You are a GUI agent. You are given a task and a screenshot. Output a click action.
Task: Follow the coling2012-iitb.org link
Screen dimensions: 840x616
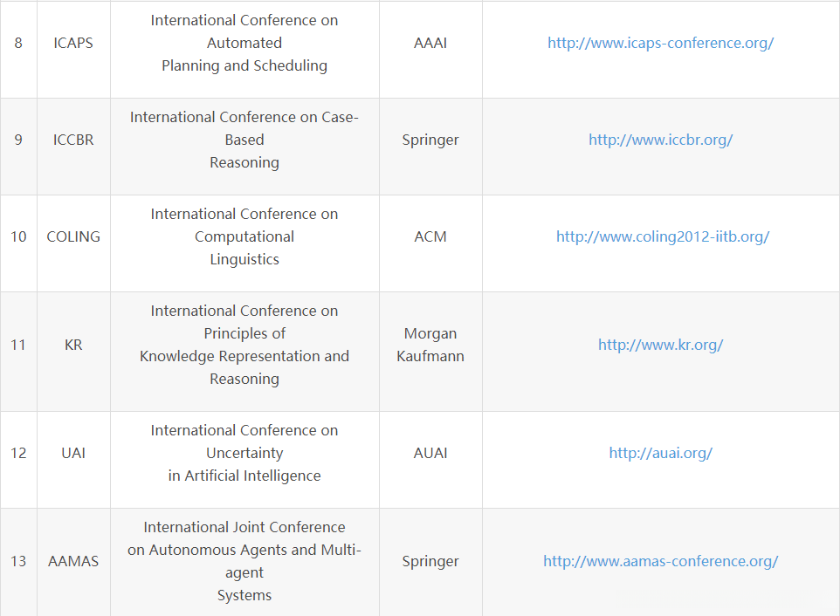pos(662,236)
